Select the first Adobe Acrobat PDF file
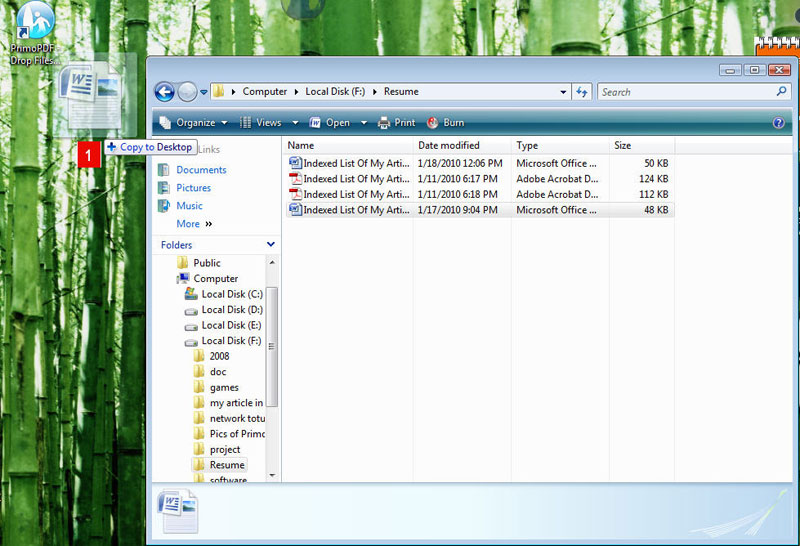800x546 pixels. [480, 179]
